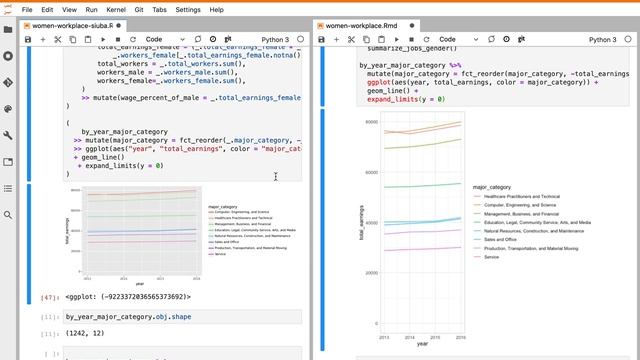640x360 pixels.
Task: Click the expand_limits(y = 0) line in right notebook
Action: [406, 99]
